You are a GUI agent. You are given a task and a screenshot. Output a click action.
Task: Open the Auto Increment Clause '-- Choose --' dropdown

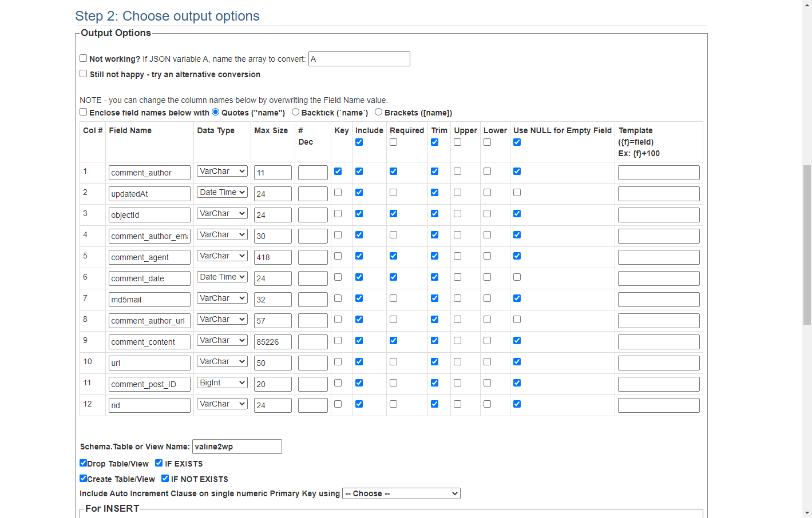click(x=401, y=493)
